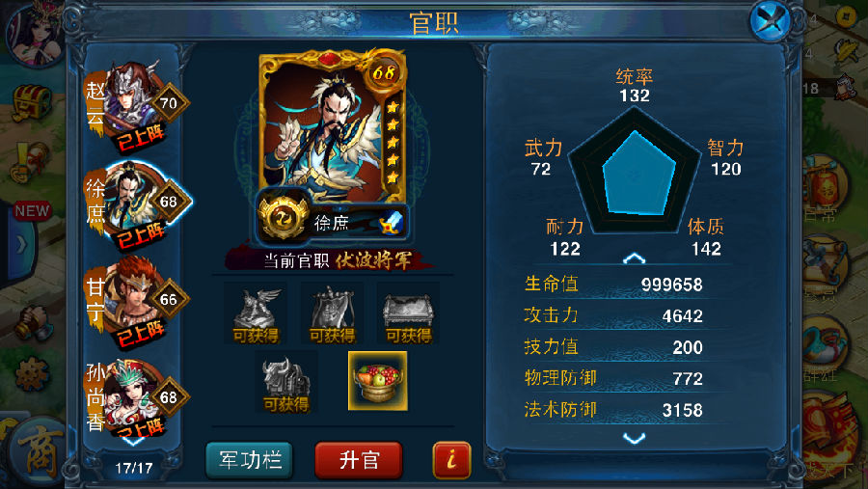Image resolution: width=868 pixels, height=489 pixels.
Task: Tap the sword icon next to 徐庶 name
Action: (392, 223)
